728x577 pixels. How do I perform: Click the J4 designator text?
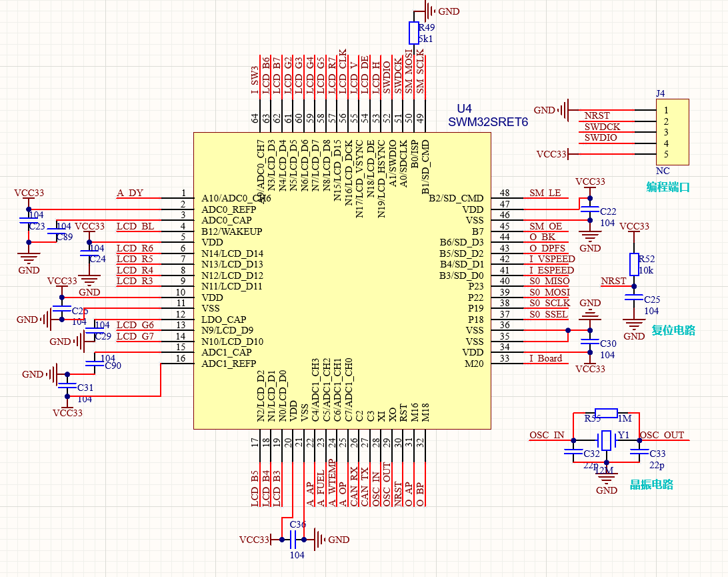click(660, 93)
